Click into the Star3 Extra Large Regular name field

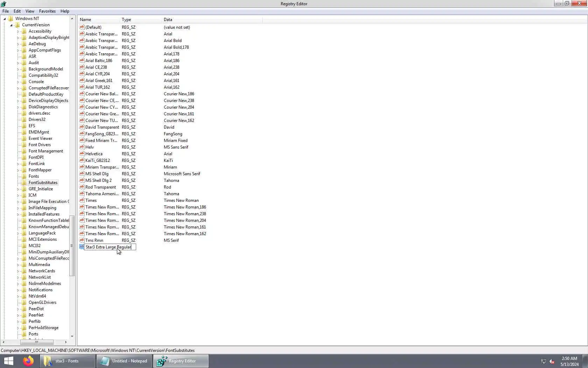point(110,247)
